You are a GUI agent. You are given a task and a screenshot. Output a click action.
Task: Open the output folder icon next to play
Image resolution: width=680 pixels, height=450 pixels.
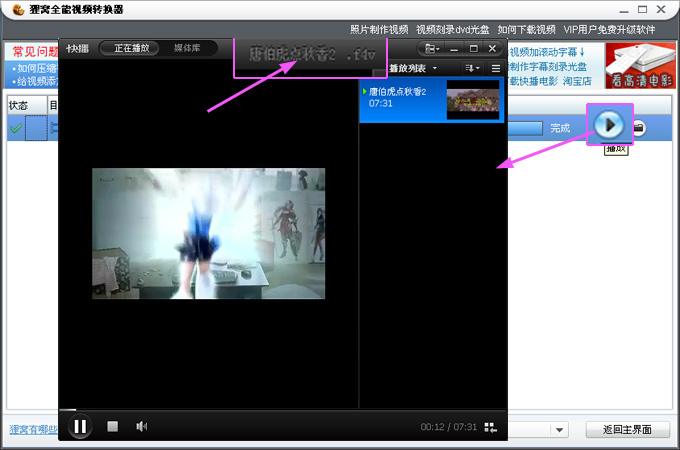[639, 128]
